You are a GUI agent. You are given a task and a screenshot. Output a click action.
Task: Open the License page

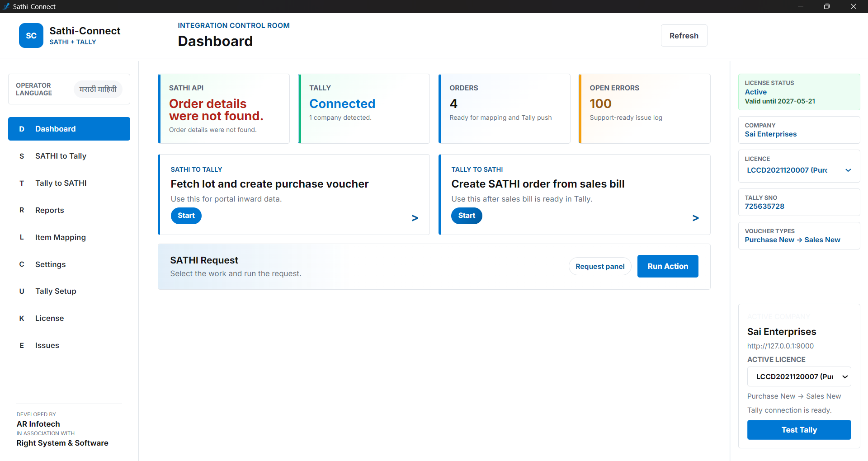point(69,318)
